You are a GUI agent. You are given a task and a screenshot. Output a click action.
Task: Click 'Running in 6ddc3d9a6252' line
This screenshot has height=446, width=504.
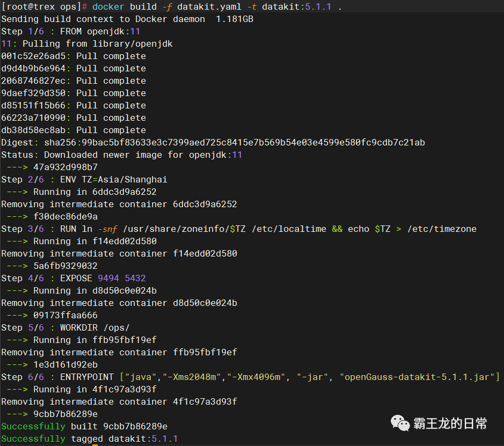coord(82,192)
